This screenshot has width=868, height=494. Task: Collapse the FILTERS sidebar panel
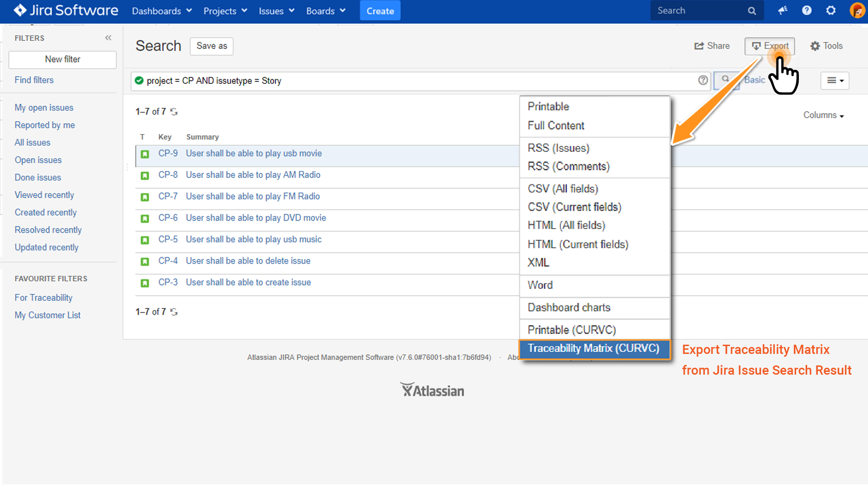109,38
